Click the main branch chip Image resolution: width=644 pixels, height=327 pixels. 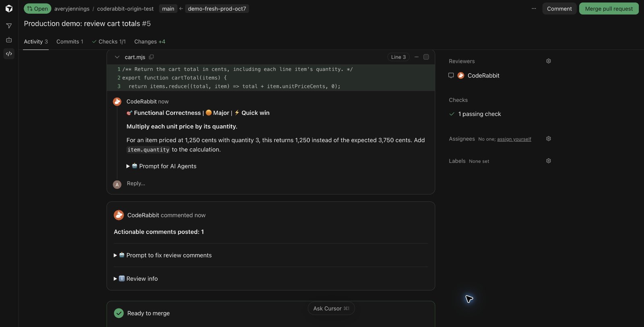point(168,8)
